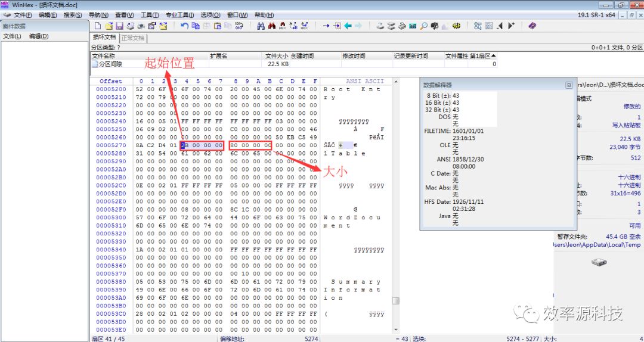Viewport: 644px width, 342px height.
Task: Copy block using the blue documents icon
Action: click(196, 26)
